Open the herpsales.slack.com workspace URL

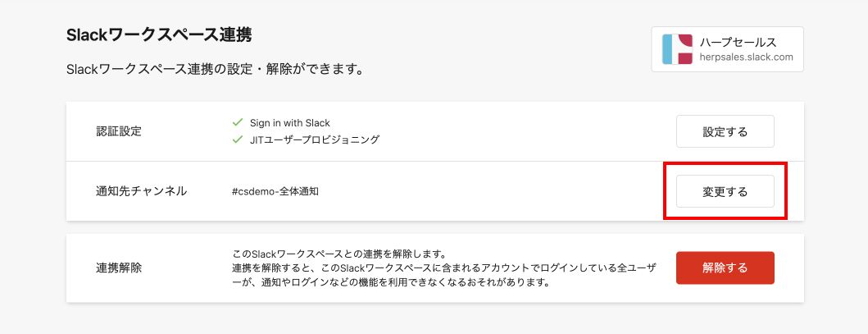coord(747,57)
